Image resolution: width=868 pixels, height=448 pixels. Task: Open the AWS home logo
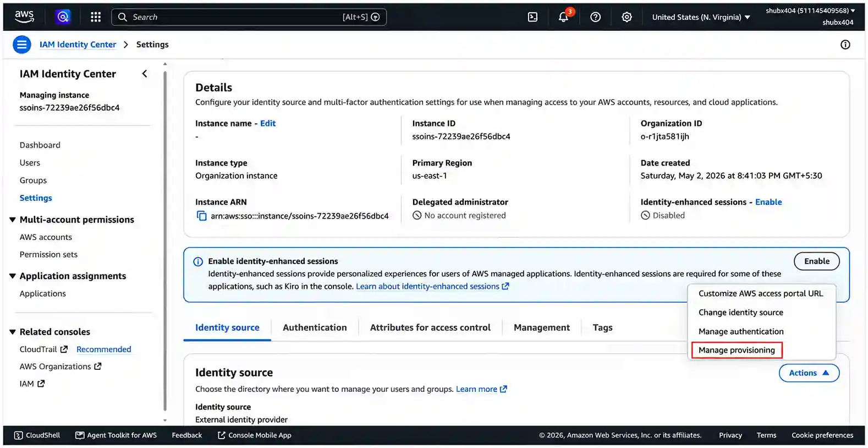tap(24, 17)
